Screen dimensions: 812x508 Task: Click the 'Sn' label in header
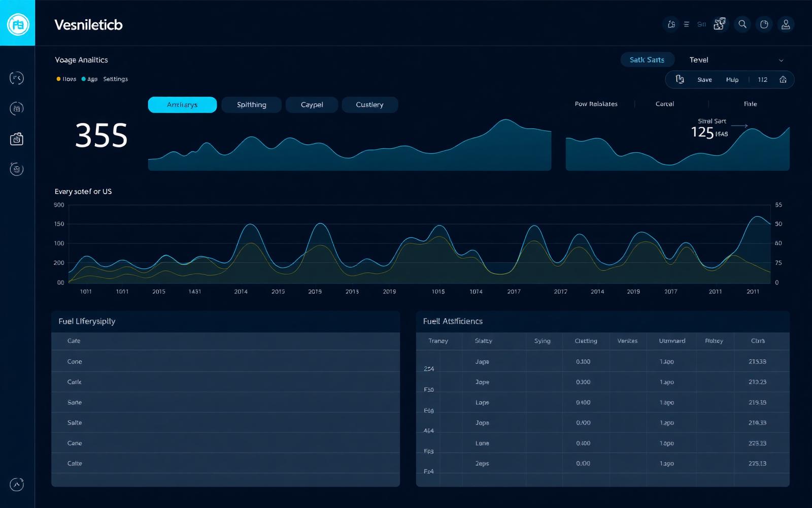701,24
